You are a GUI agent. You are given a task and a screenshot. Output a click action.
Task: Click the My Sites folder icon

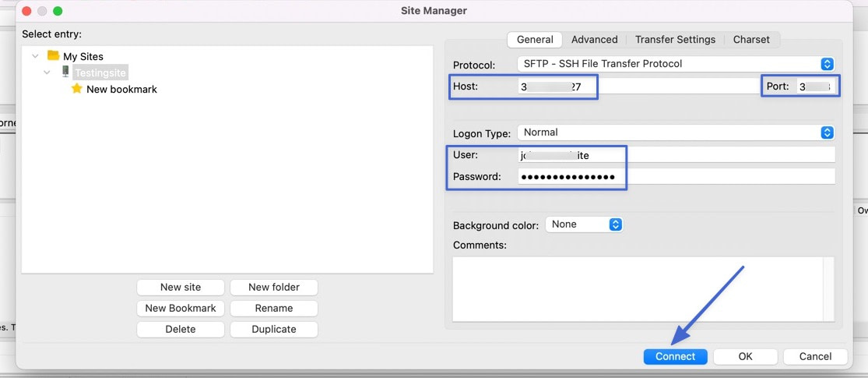click(53, 56)
